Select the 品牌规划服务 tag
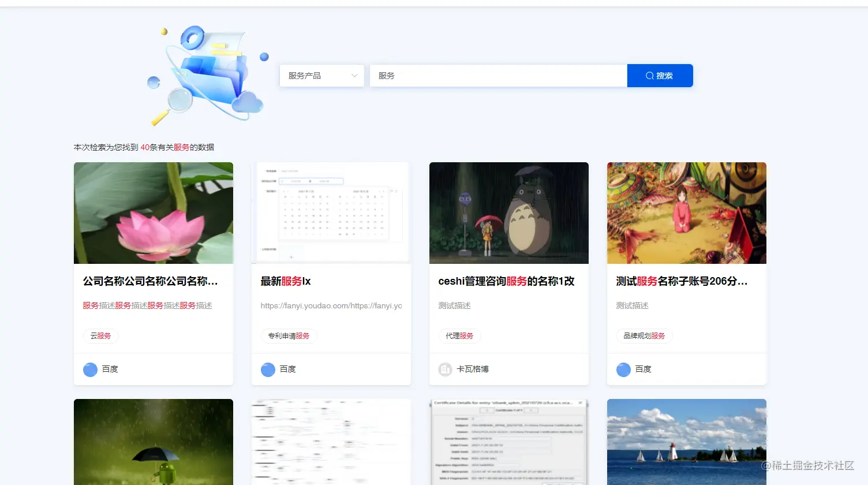 pos(644,336)
